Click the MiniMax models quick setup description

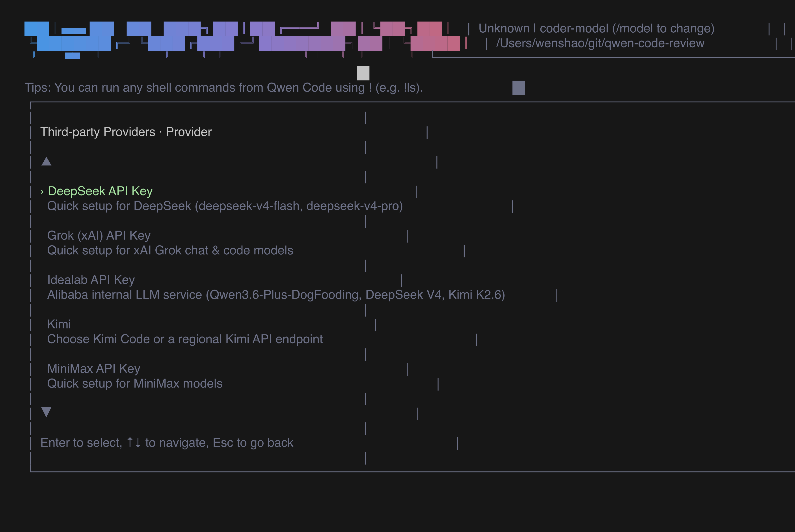tap(135, 383)
